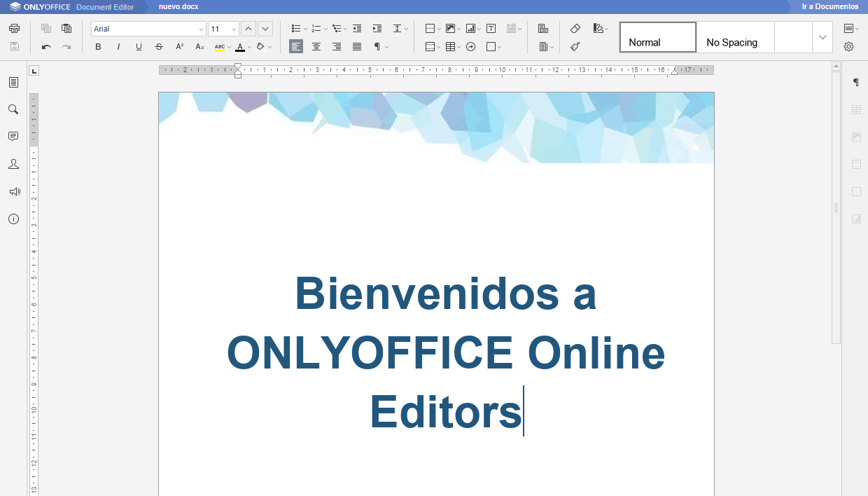This screenshot has height=496, width=868.
Task: Click the ONLYOFFICE logo in the header
Action: pos(40,6)
